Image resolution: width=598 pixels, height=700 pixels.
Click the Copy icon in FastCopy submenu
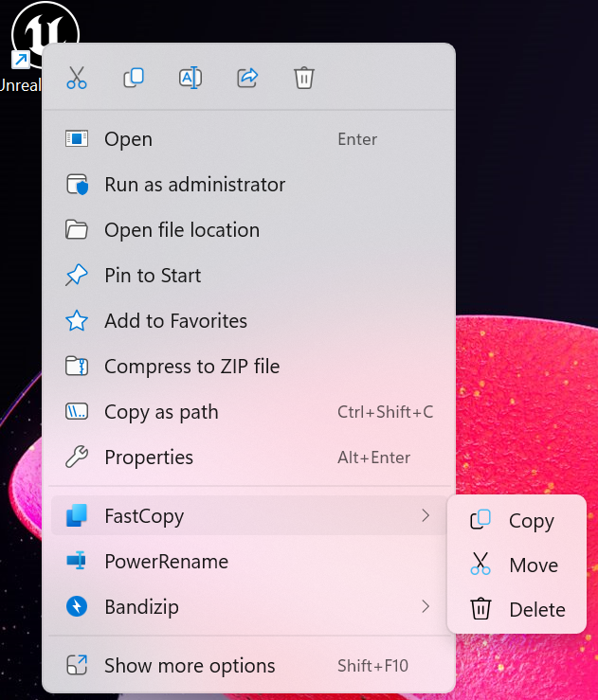click(x=480, y=520)
